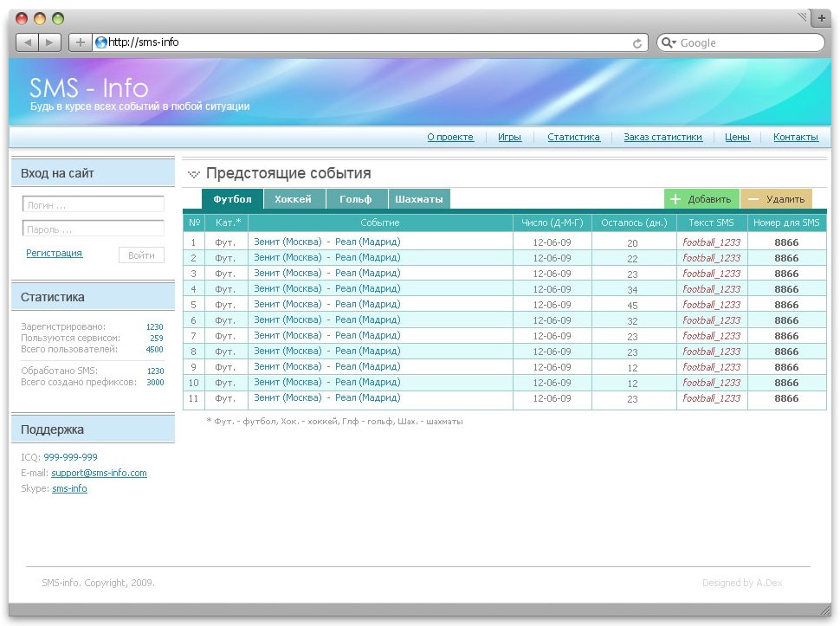Click the browser back arrow button
Image resolution: width=840 pixels, height=626 pixels.
coord(27,42)
